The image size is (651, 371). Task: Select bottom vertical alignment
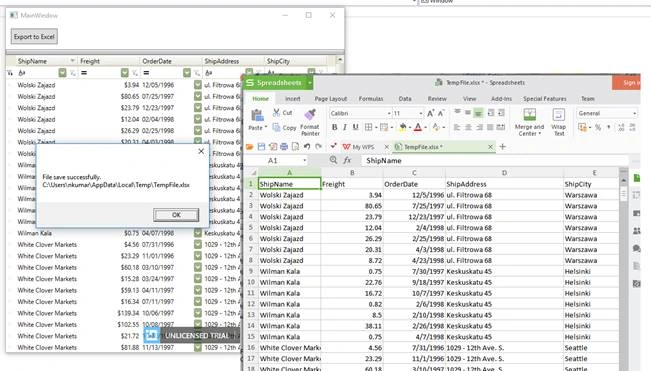pyautogui.click(x=478, y=113)
